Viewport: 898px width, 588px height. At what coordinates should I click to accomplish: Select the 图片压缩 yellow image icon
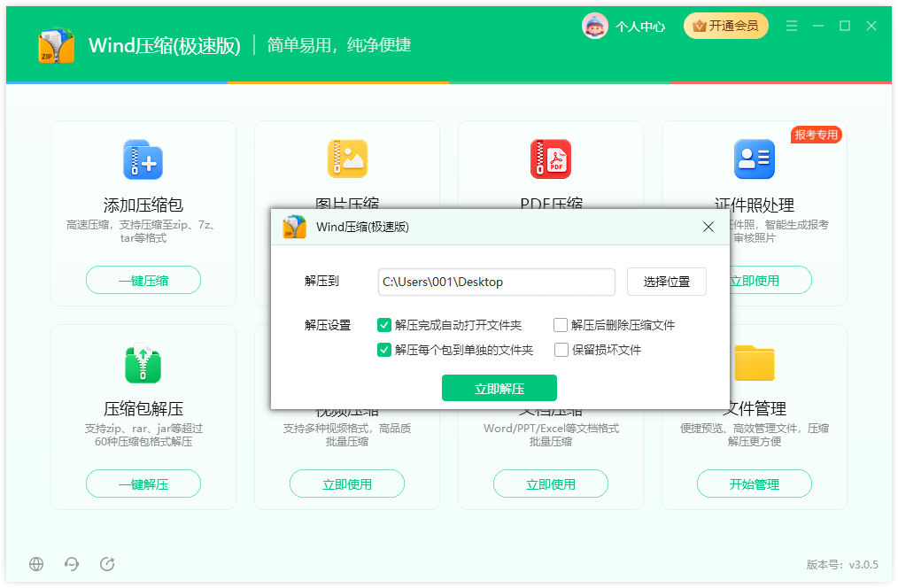pyautogui.click(x=347, y=159)
